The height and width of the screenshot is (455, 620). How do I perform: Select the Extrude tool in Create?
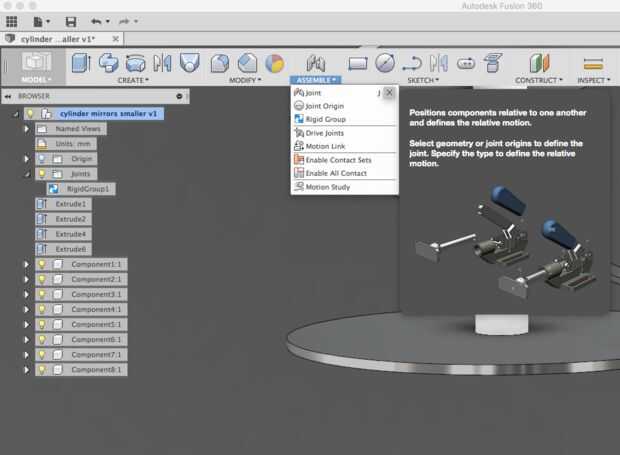pos(81,63)
